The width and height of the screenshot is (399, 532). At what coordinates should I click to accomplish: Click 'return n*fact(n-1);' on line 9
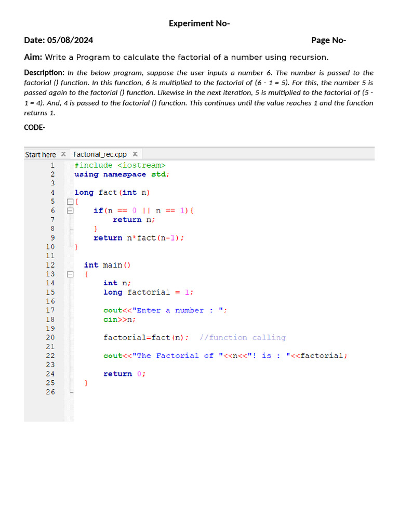pos(139,238)
